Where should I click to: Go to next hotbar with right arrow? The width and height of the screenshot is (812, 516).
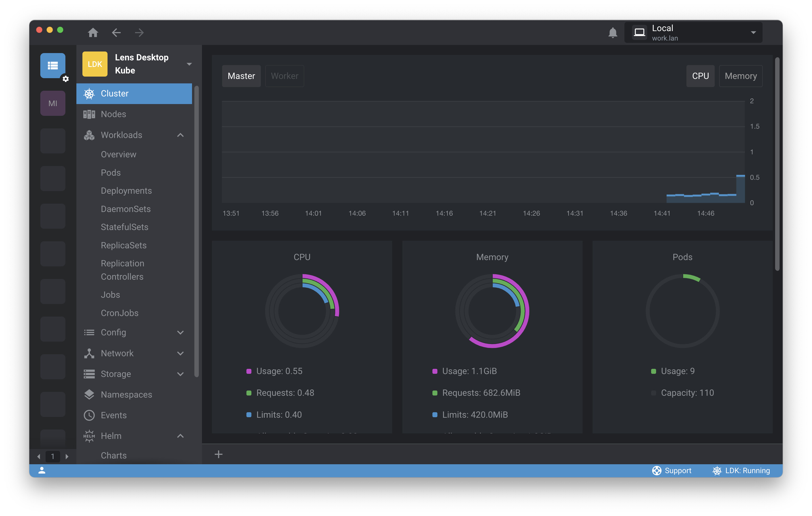67,456
